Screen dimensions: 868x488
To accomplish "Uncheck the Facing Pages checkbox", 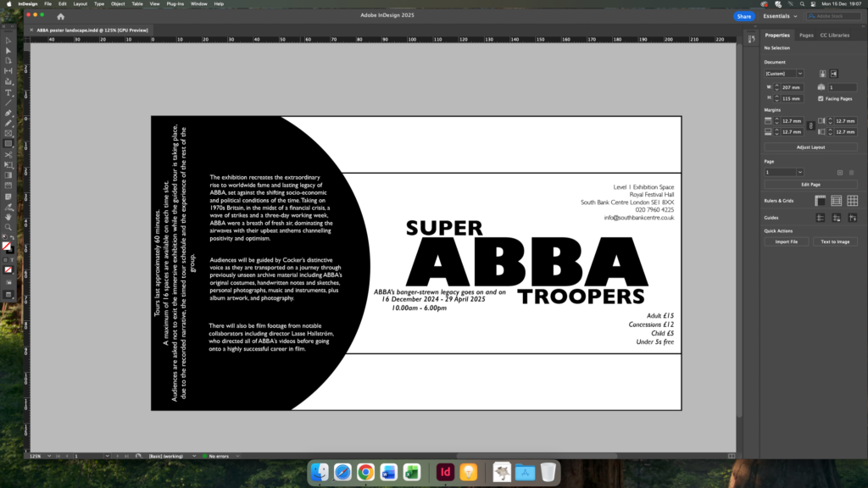I will [x=821, y=98].
